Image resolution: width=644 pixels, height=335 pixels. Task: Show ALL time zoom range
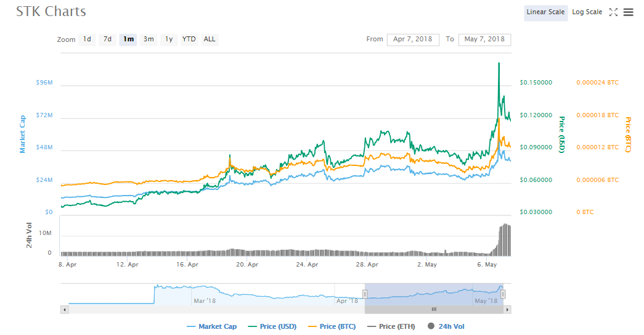[210, 39]
